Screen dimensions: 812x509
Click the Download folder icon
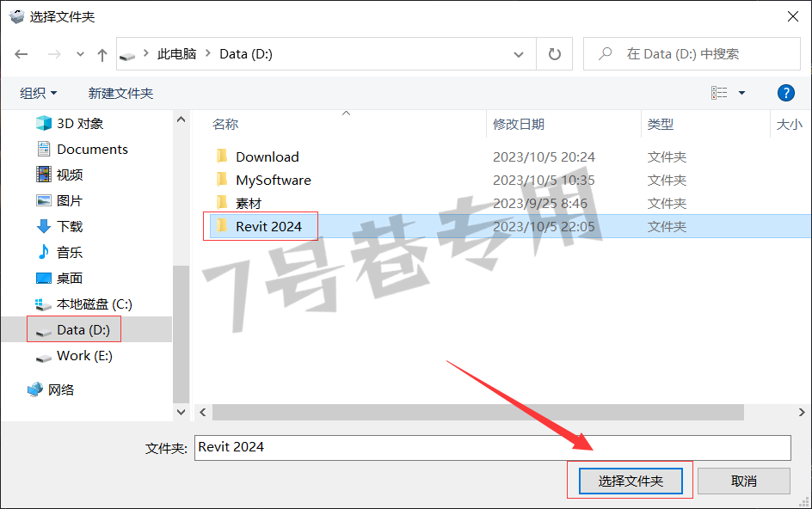pyautogui.click(x=222, y=156)
